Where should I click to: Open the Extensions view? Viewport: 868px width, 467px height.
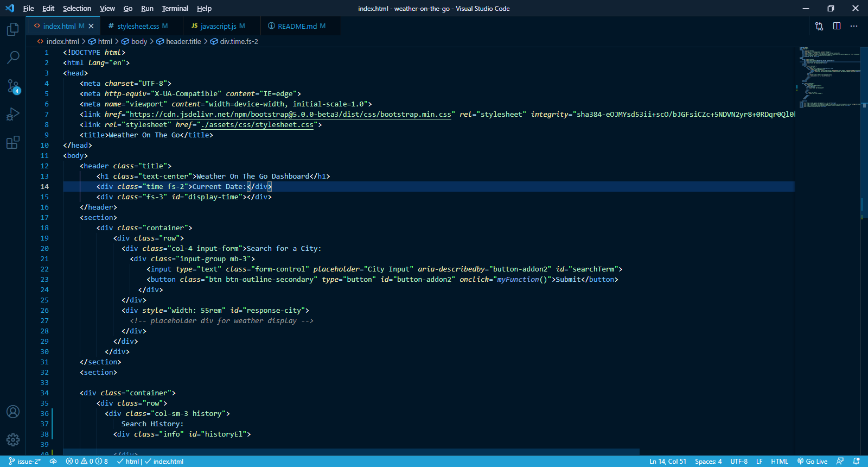pos(13,143)
